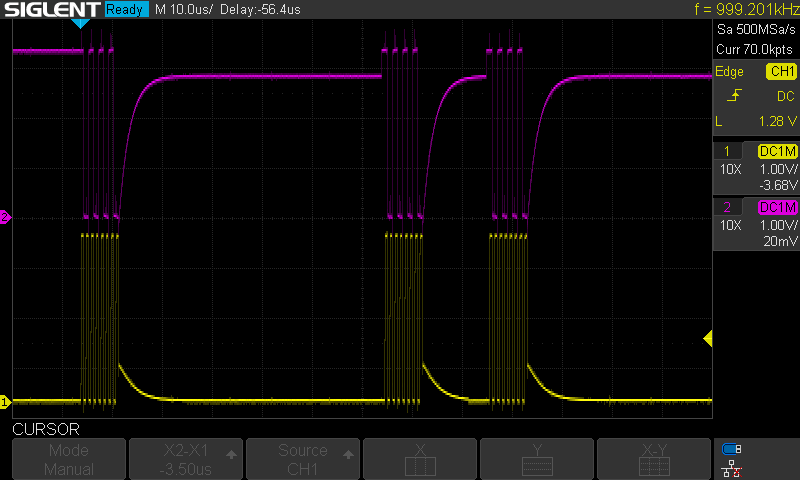Click the Edge trigger type label
Screen dimensions: 800x480
729,71
